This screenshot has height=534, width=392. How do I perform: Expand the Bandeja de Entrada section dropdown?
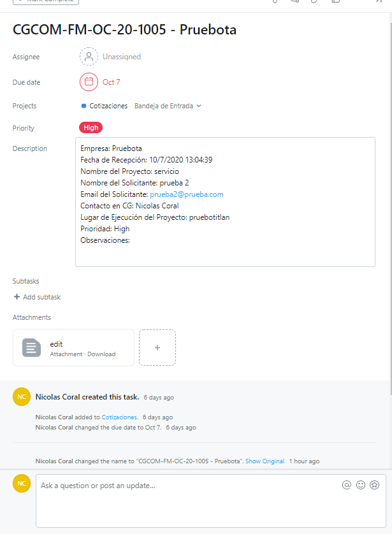[x=168, y=106]
